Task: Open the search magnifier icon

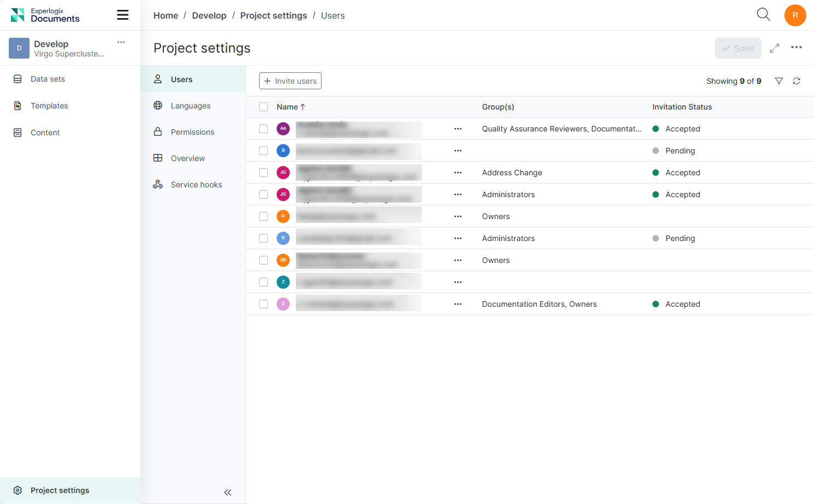Action: (763, 15)
